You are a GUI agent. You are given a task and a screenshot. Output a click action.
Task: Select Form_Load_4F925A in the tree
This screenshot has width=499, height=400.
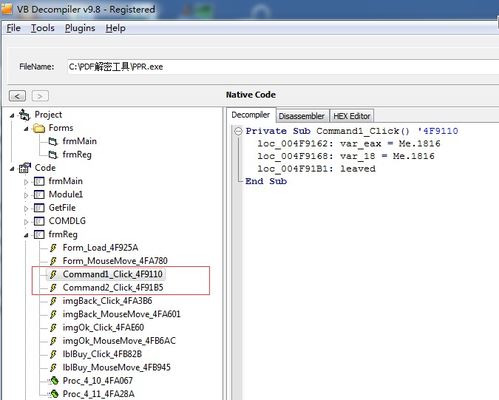(x=100, y=248)
